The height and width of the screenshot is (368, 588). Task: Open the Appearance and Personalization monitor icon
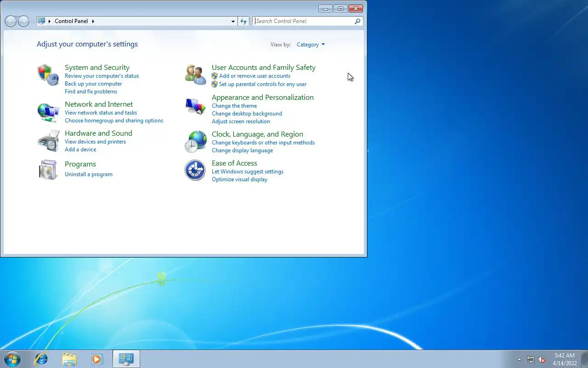195,107
